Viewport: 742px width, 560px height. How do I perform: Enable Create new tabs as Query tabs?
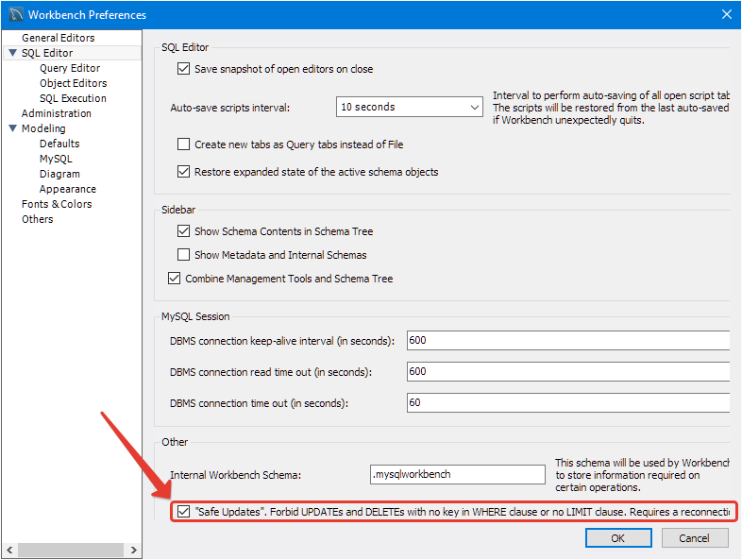183,144
